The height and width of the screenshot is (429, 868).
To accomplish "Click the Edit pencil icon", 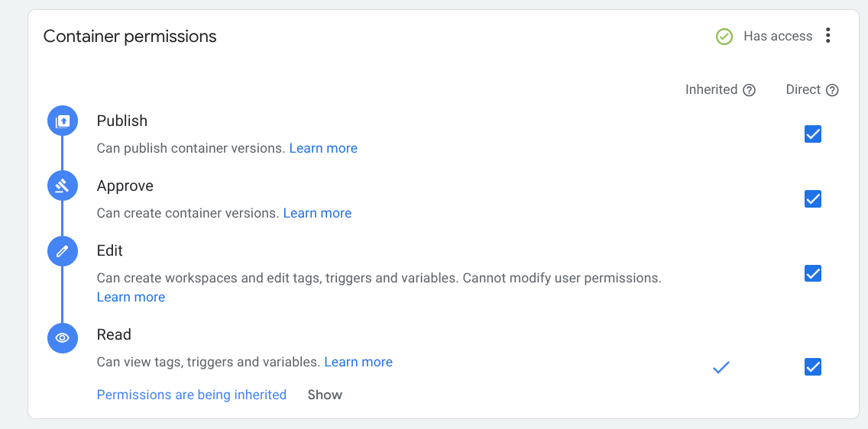I will click(x=63, y=251).
